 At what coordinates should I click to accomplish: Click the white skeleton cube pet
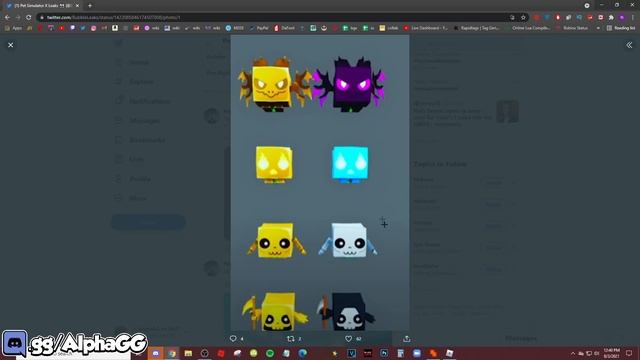coord(348,240)
